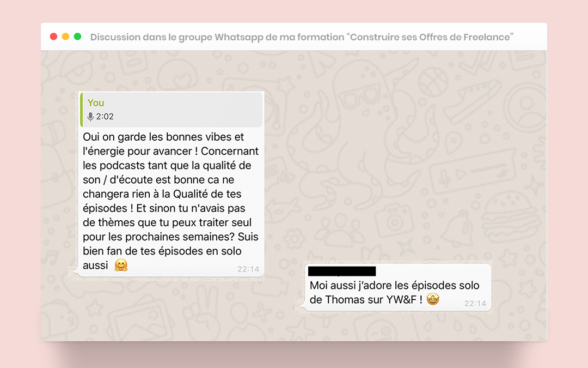Click the hugging face emoji
Viewport: 588px width, 368px height.
coord(121,265)
